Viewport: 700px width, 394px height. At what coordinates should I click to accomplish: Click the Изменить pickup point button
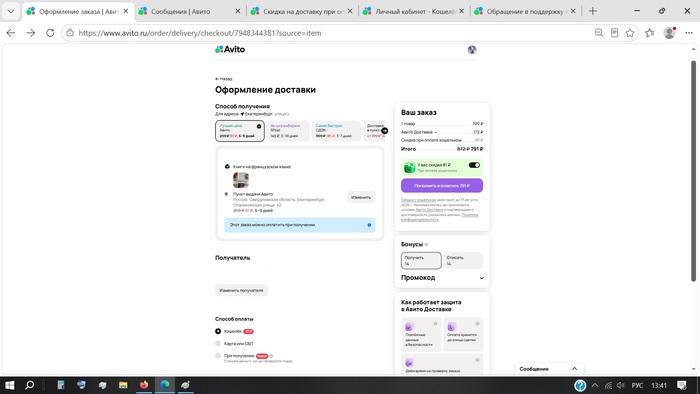[361, 197]
